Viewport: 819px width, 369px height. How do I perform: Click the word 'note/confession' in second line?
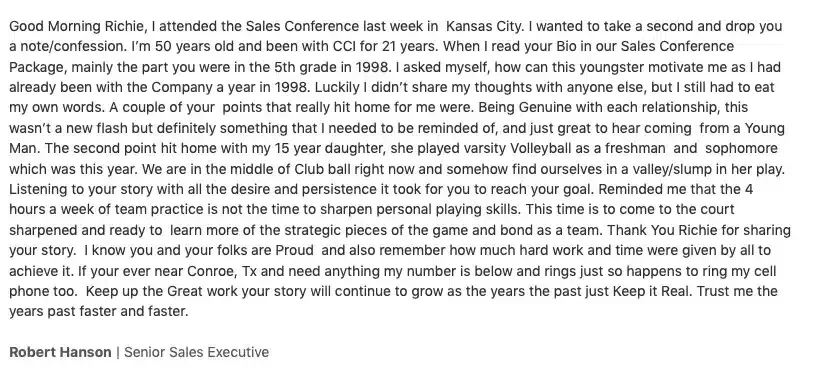(74, 47)
